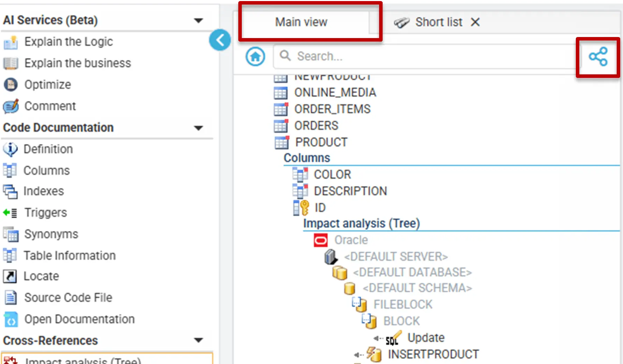Click the COLOR column icon

tap(300, 175)
